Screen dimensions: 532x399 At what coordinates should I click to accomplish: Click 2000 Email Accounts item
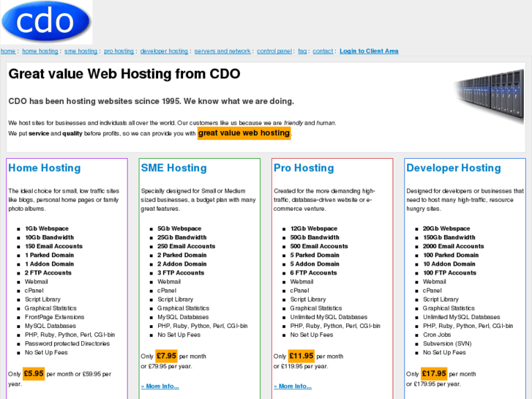click(x=453, y=246)
